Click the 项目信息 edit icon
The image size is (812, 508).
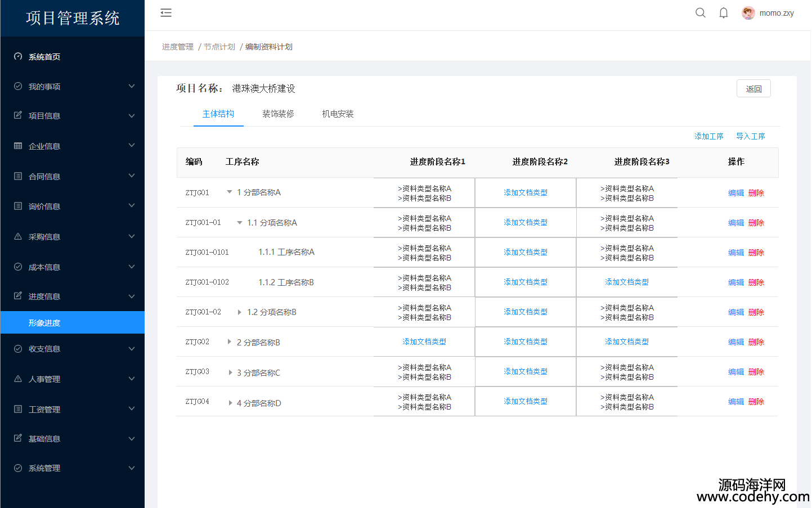click(x=18, y=115)
